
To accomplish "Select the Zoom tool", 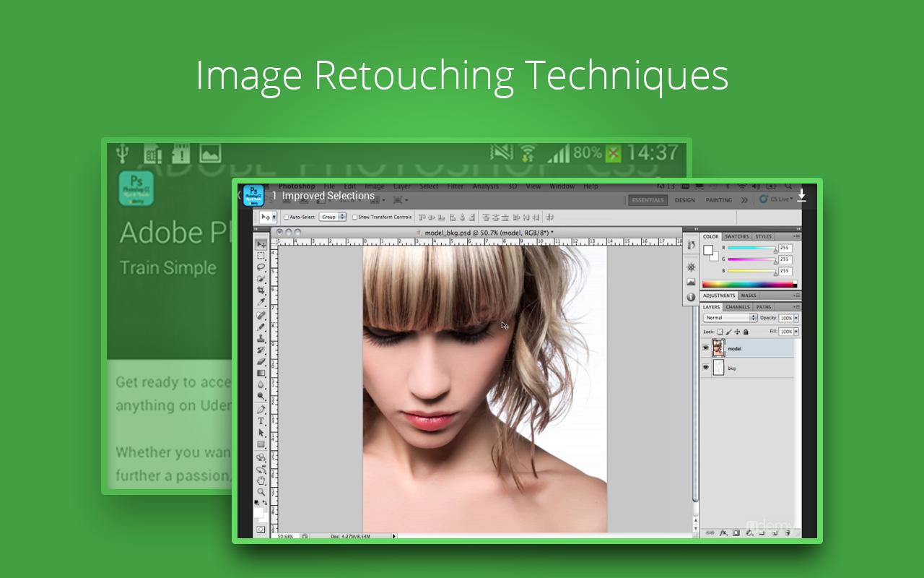I will coord(261,491).
